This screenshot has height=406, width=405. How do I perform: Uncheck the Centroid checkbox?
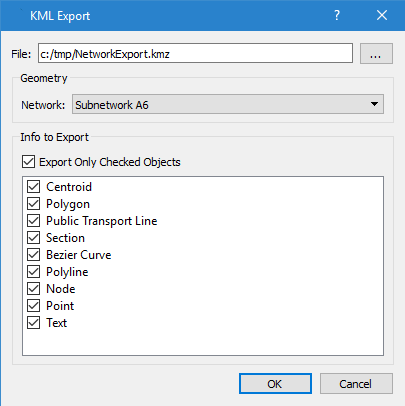33,187
